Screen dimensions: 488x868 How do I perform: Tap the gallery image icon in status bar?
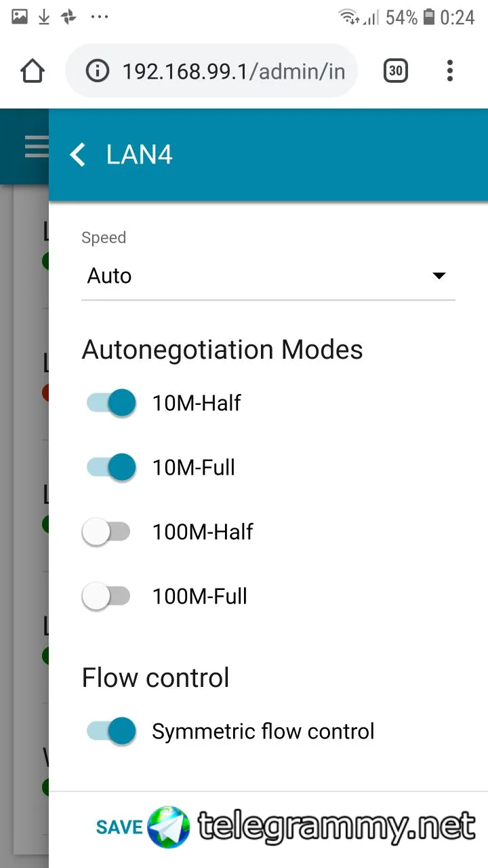pyautogui.click(x=20, y=17)
